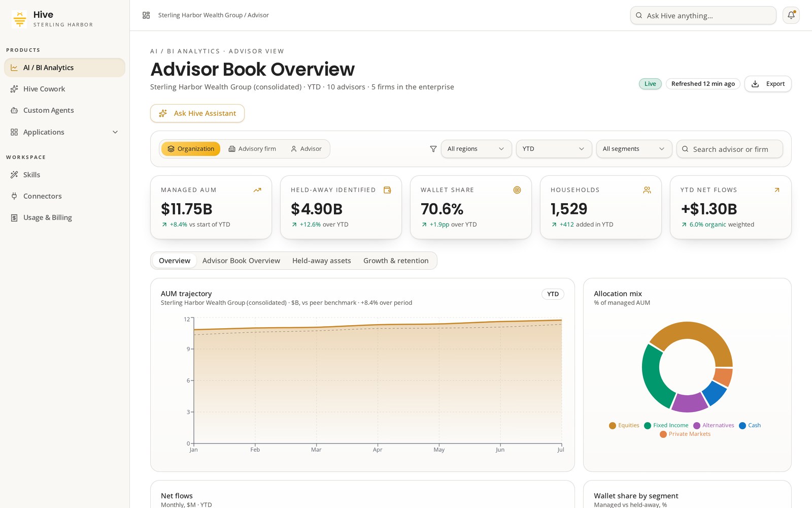The height and width of the screenshot is (508, 812).
Task: Toggle the Fixed Income legend entry
Action: [666, 426]
